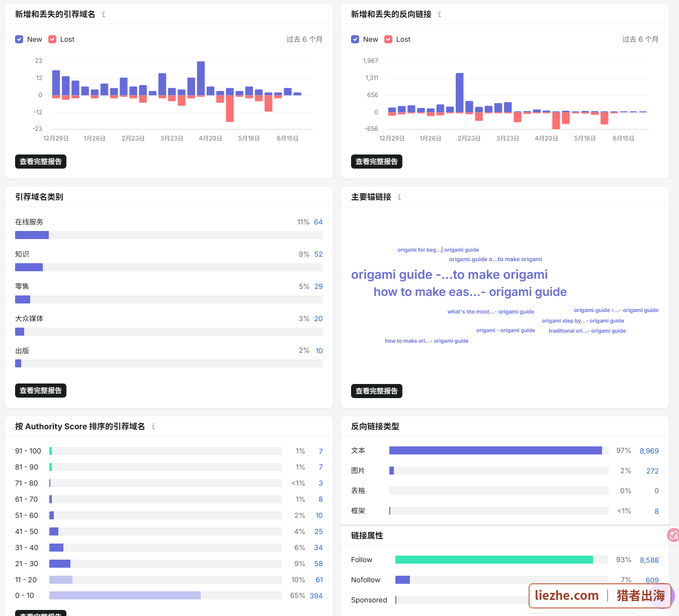This screenshot has height=616, width=679.
Task: Click the pink translate floating icon
Action: [x=673, y=534]
